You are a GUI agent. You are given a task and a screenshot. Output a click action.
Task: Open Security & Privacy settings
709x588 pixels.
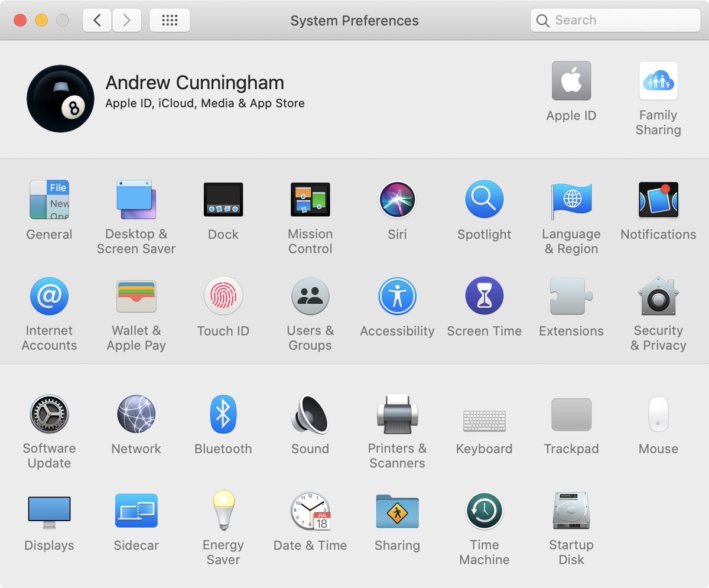pos(658,296)
